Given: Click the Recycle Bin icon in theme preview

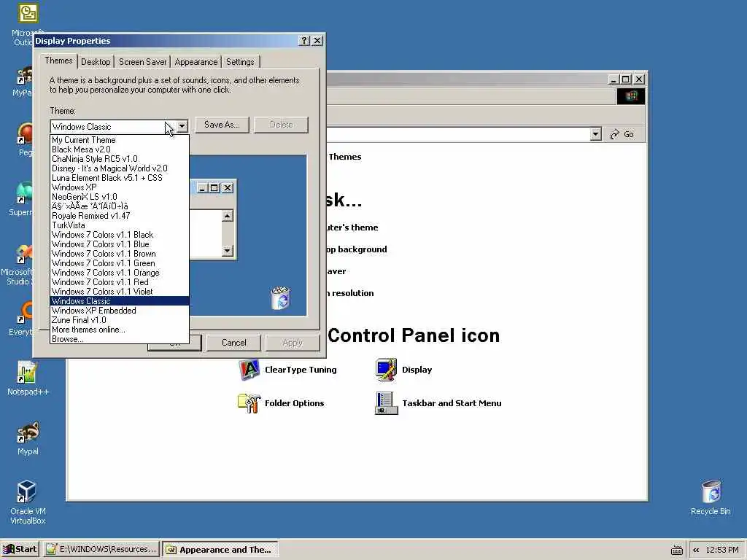Looking at the screenshot, I should 281,298.
